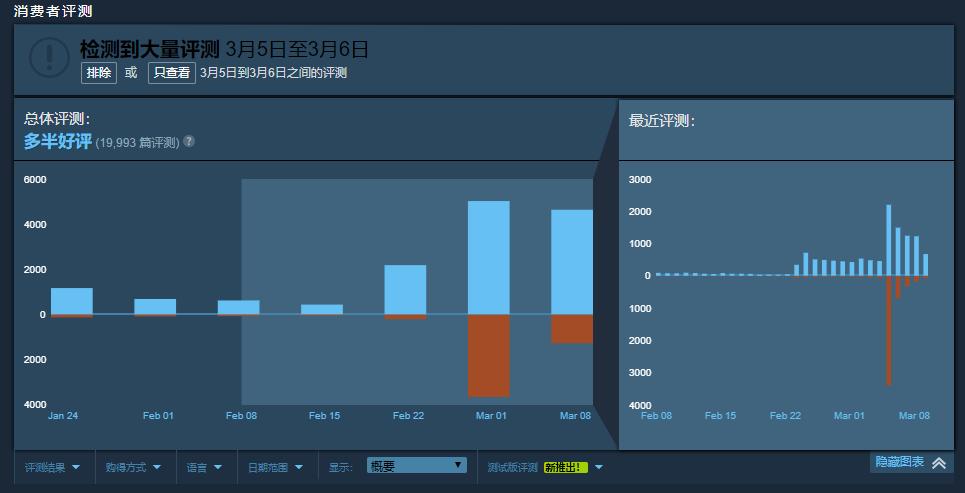Click the Mar 01 positive bar in overall chart

click(x=489, y=257)
